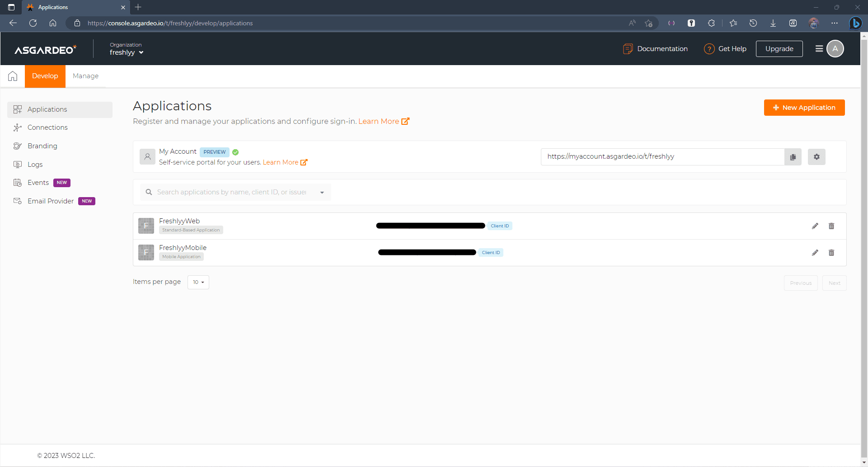Close the Applications browser tab

point(123,7)
